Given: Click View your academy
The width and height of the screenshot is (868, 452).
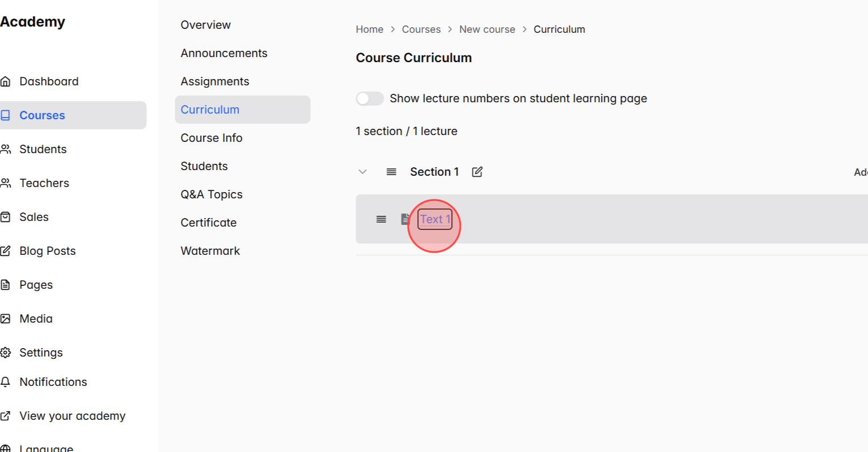Looking at the screenshot, I should tap(72, 415).
